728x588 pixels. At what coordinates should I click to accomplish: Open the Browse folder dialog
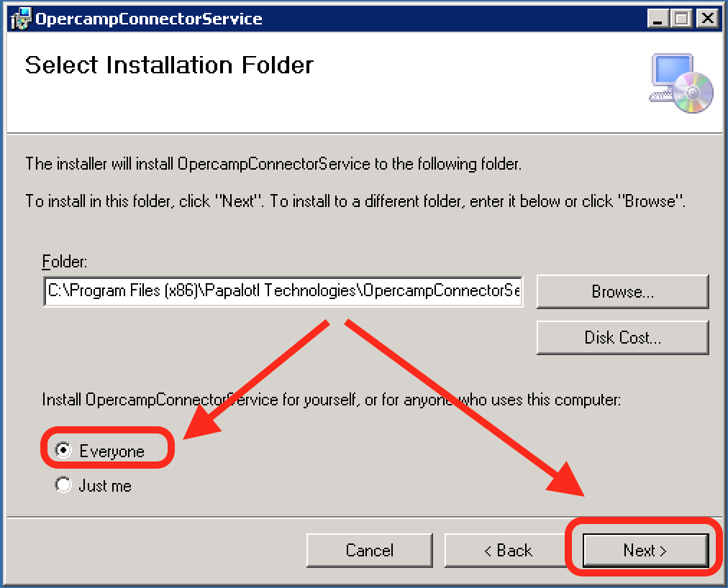click(x=622, y=292)
